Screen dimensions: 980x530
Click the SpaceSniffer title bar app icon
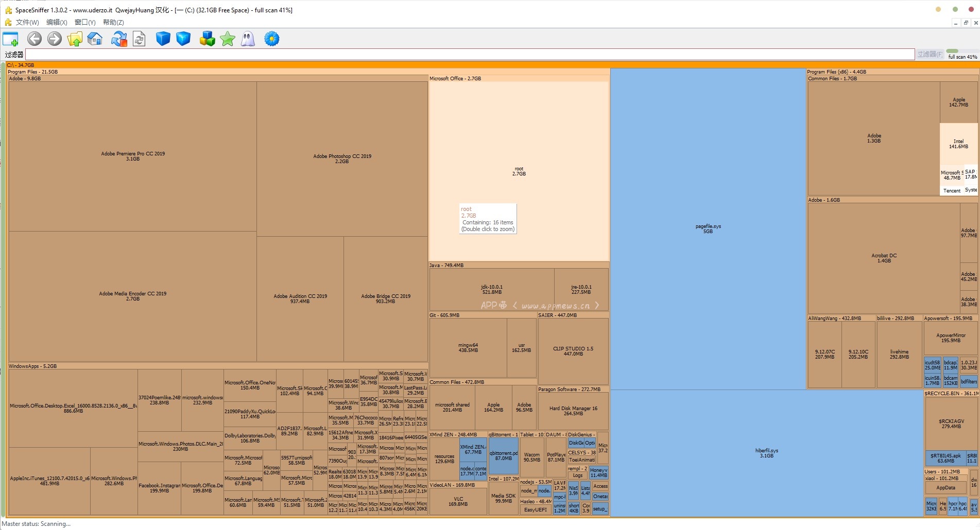8,10
